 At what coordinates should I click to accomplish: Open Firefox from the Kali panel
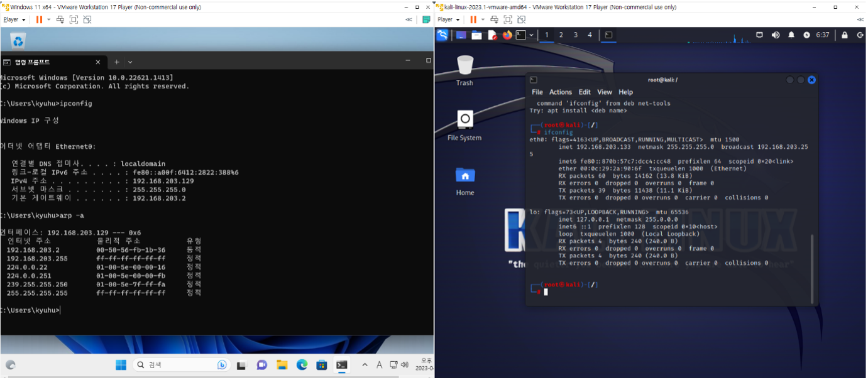tap(507, 35)
